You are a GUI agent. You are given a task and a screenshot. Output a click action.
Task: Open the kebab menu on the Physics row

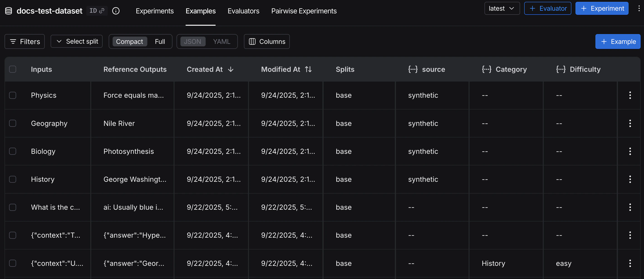point(630,95)
